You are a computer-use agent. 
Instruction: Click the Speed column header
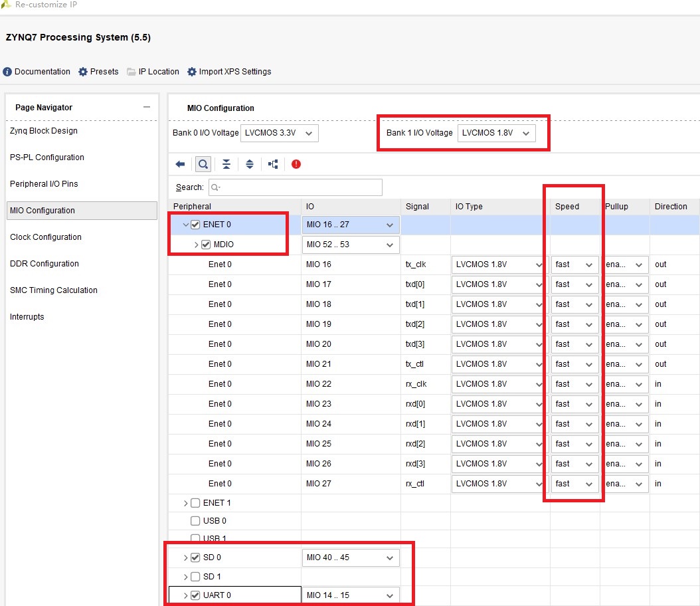coord(575,206)
